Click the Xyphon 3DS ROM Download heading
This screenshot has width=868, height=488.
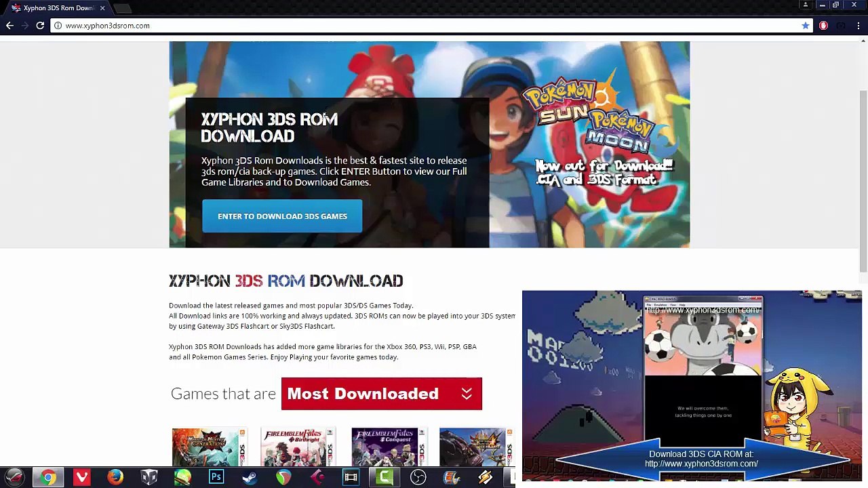click(285, 281)
